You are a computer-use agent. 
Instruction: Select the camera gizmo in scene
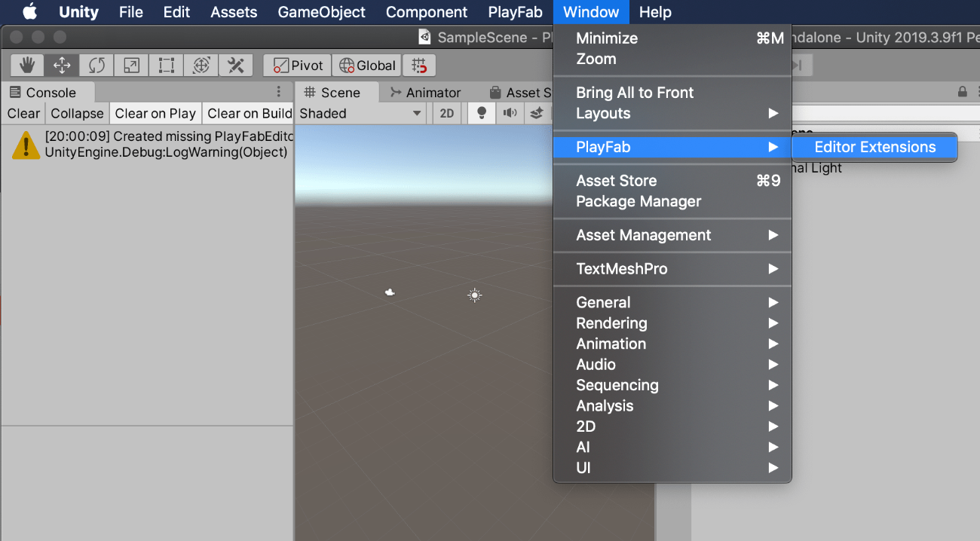(x=390, y=292)
